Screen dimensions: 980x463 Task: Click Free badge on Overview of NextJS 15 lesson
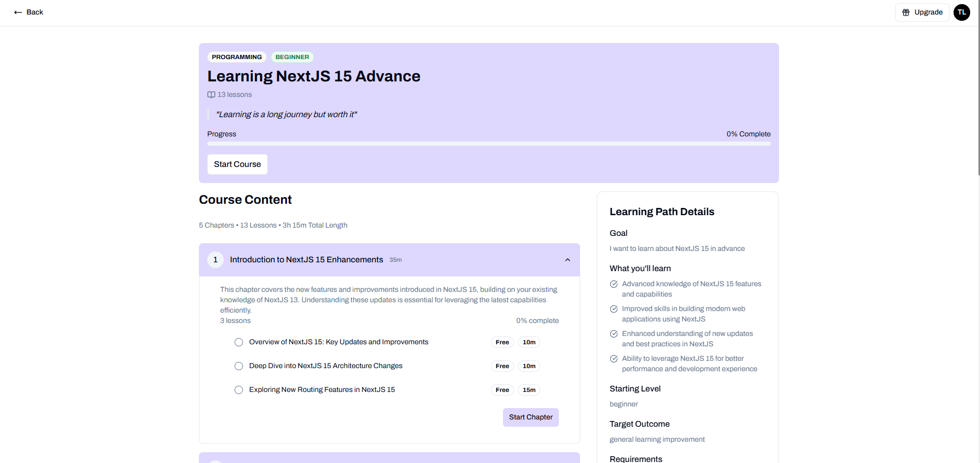(502, 342)
